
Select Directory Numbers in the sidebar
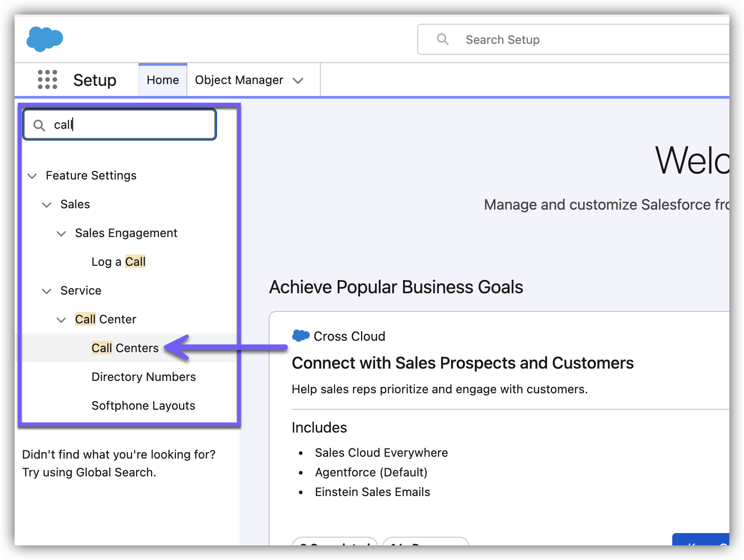[x=143, y=377]
